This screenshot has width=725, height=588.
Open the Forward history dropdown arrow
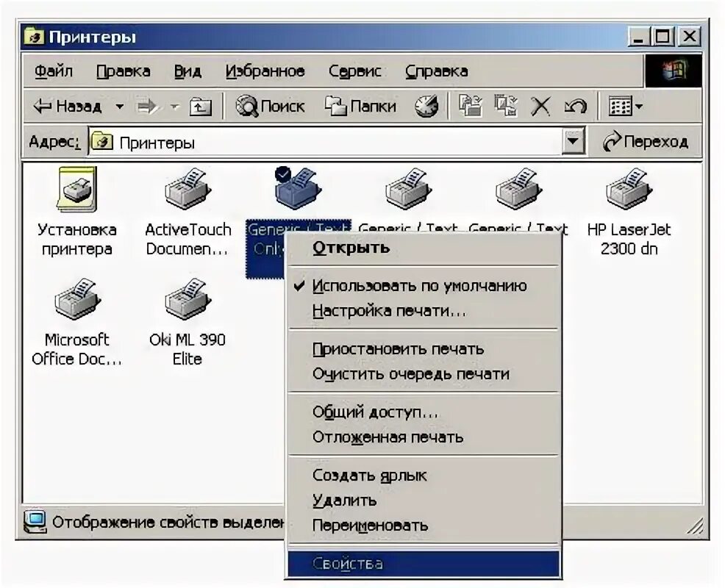(x=174, y=107)
